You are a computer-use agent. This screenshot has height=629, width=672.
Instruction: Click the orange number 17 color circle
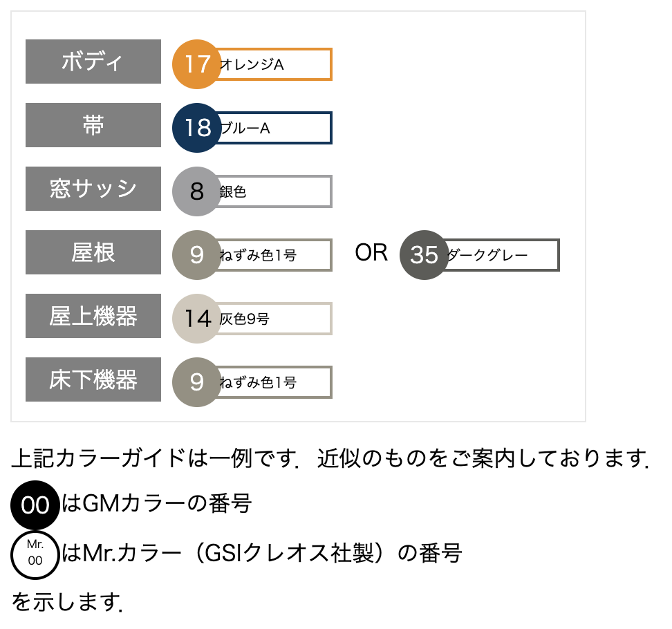click(197, 64)
